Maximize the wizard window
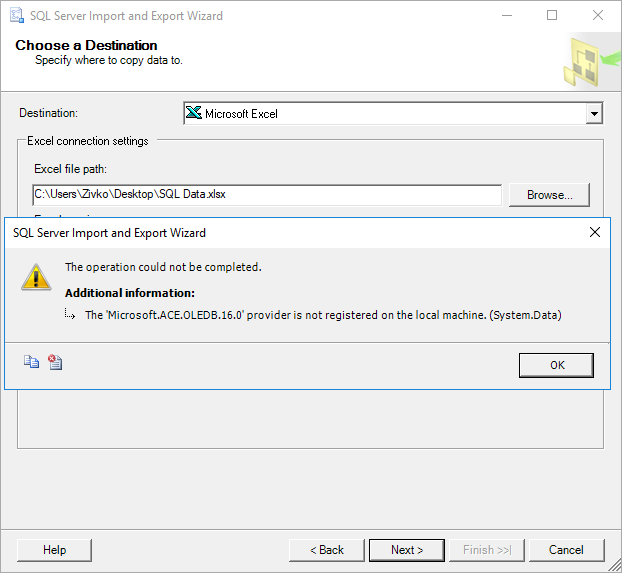This screenshot has height=573, width=622. pos(552,16)
